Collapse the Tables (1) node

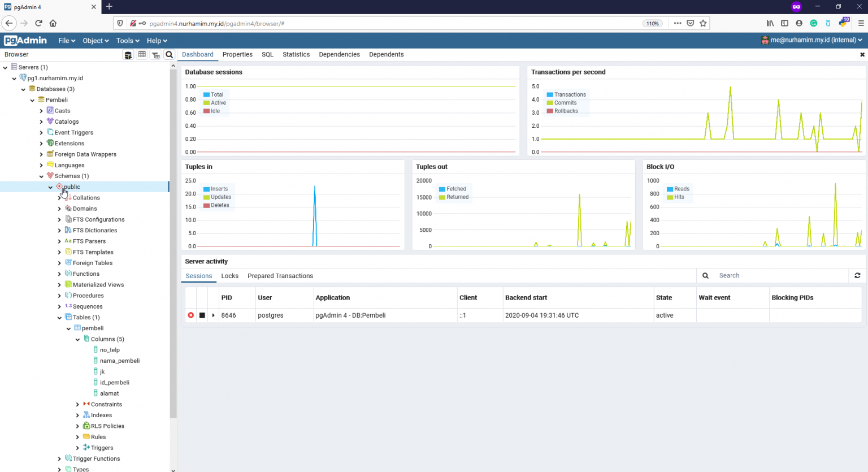(x=59, y=318)
